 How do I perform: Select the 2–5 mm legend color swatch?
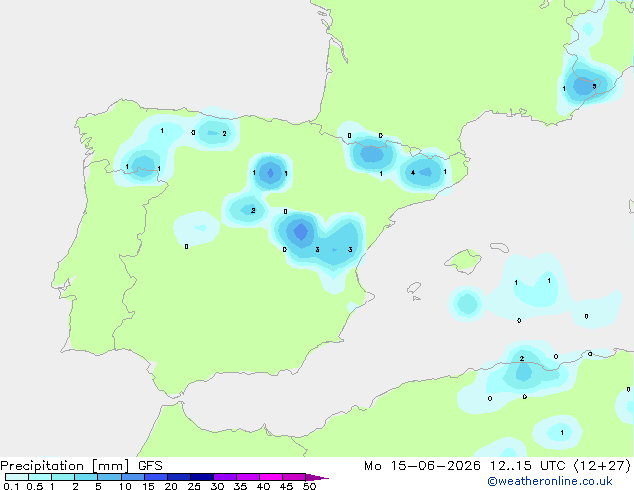(x=86, y=477)
